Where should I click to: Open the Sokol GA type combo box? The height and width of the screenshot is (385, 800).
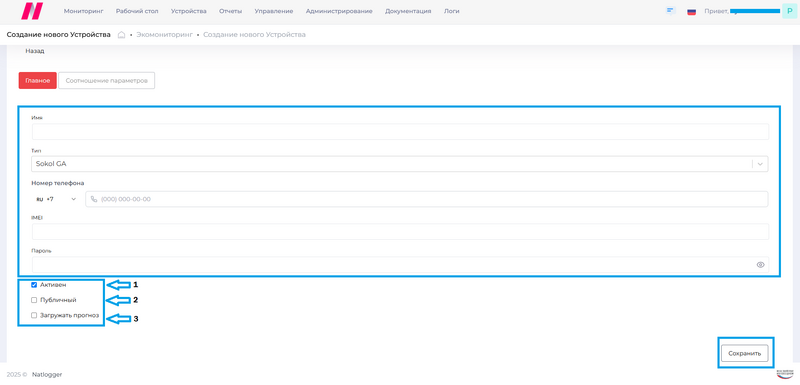click(400, 164)
